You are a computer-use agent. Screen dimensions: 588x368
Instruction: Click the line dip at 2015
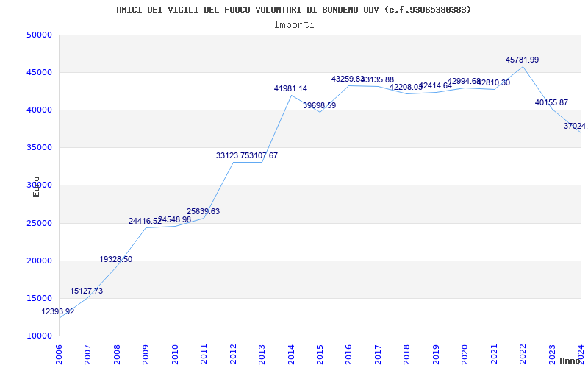(x=320, y=113)
